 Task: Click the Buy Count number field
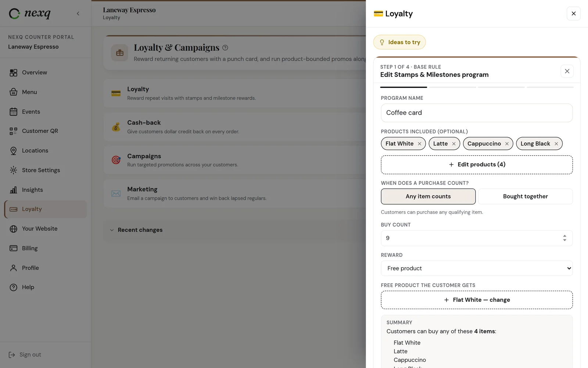477,238
